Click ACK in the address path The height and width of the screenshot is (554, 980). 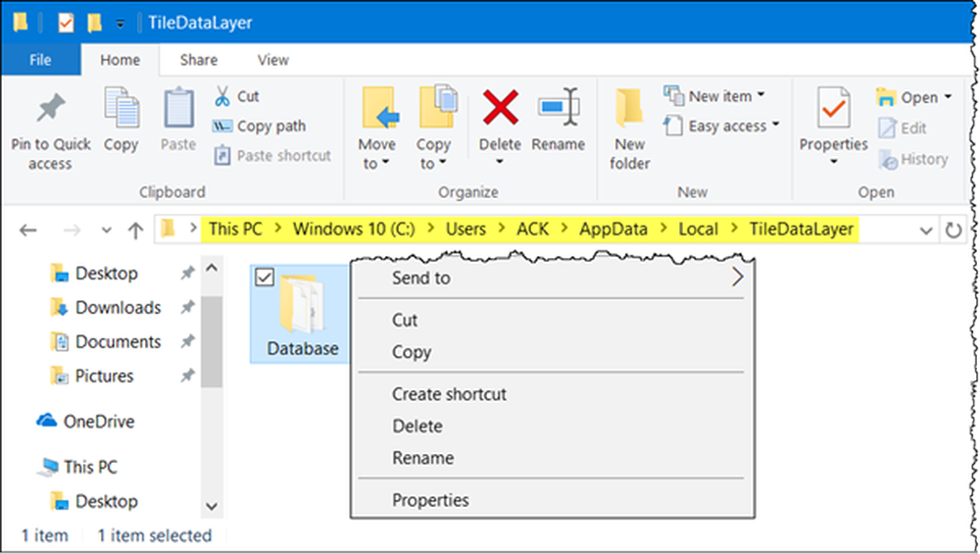click(532, 229)
